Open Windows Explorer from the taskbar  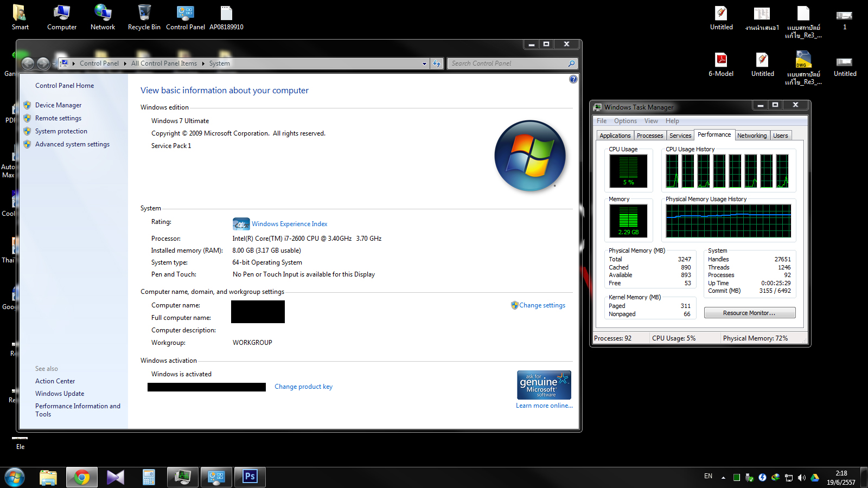pos(48,477)
